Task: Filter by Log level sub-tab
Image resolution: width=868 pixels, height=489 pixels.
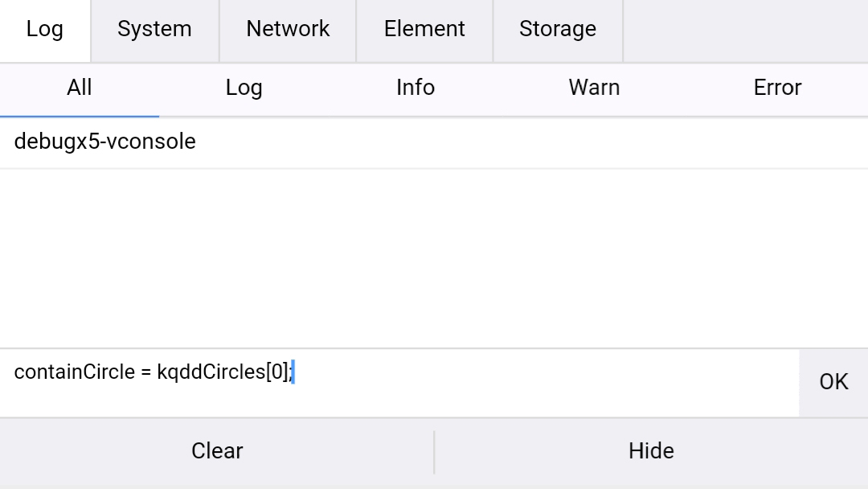Action: [244, 88]
